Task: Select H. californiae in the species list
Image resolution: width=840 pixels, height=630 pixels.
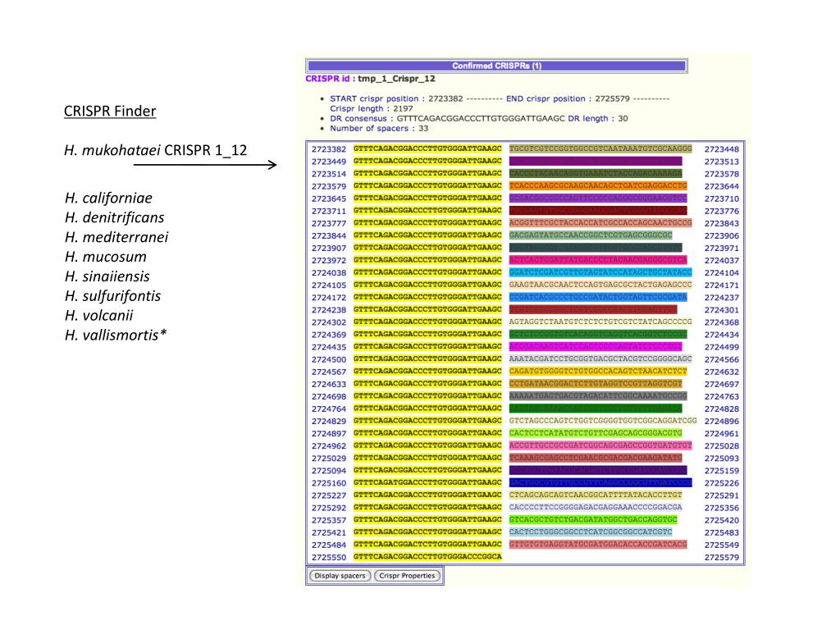Action: [109, 198]
